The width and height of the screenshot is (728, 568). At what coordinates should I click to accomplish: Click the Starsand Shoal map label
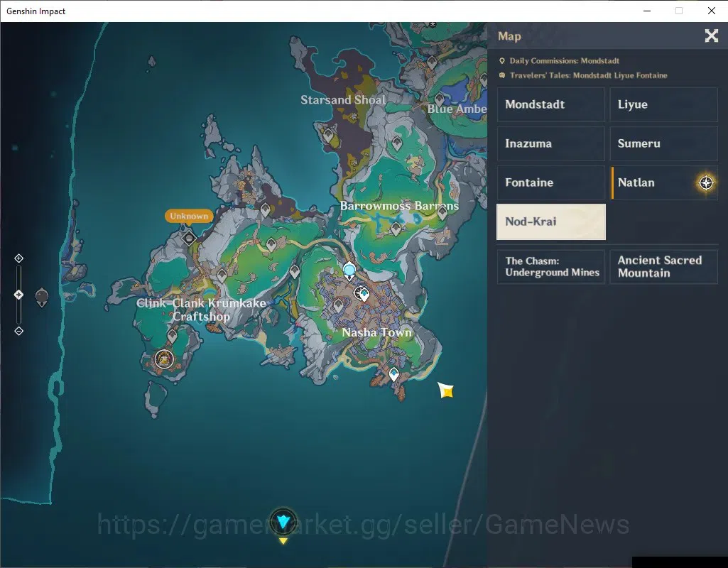pyautogui.click(x=343, y=100)
